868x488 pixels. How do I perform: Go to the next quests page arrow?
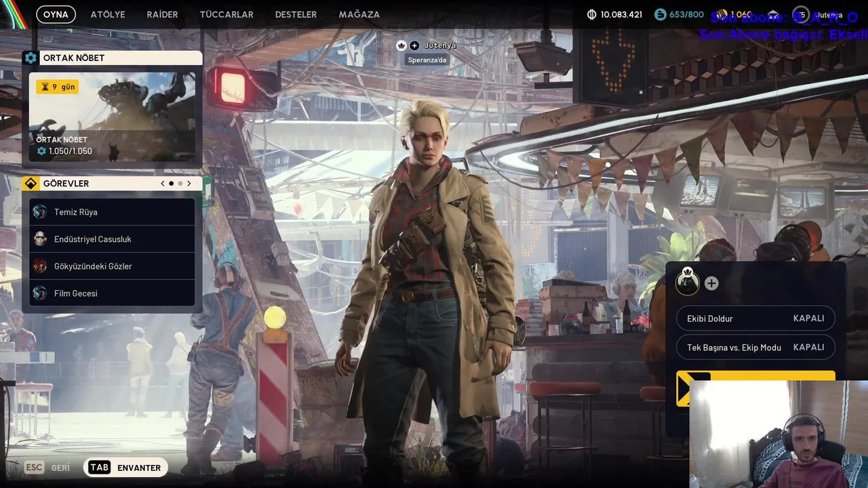point(189,184)
